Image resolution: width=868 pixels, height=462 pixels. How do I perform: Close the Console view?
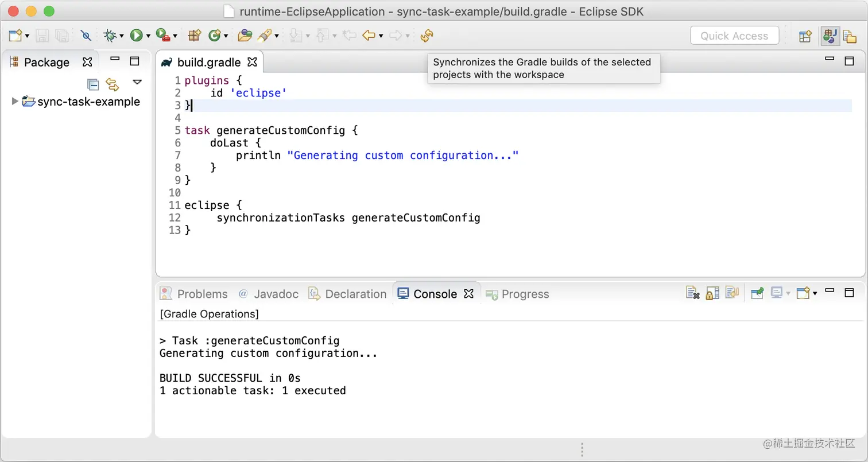click(469, 294)
